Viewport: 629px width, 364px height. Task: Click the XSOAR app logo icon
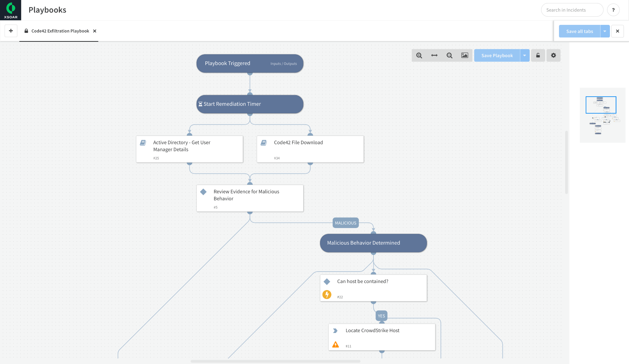click(x=10, y=10)
